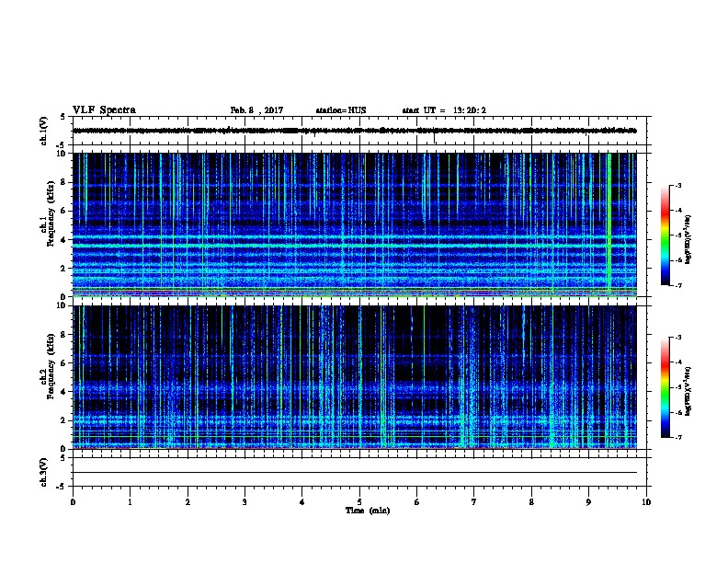Click tick label "2" on the Time axis
The width and height of the screenshot is (728, 563).
(188, 501)
